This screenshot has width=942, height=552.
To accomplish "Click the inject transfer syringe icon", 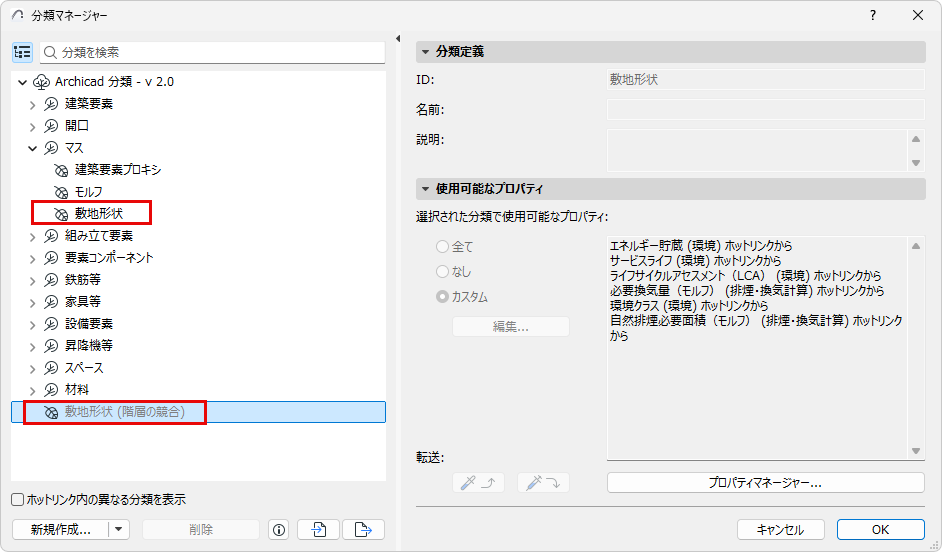I will (x=543, y=482).
